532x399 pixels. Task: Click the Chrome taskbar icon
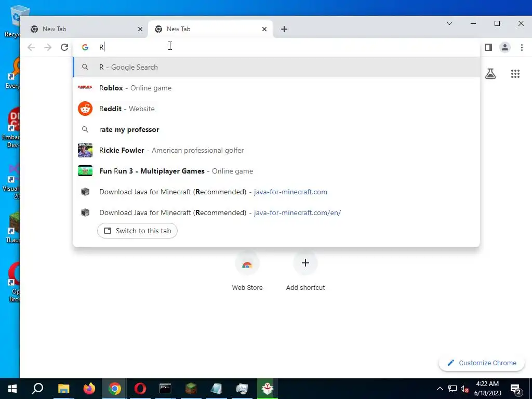115,389
